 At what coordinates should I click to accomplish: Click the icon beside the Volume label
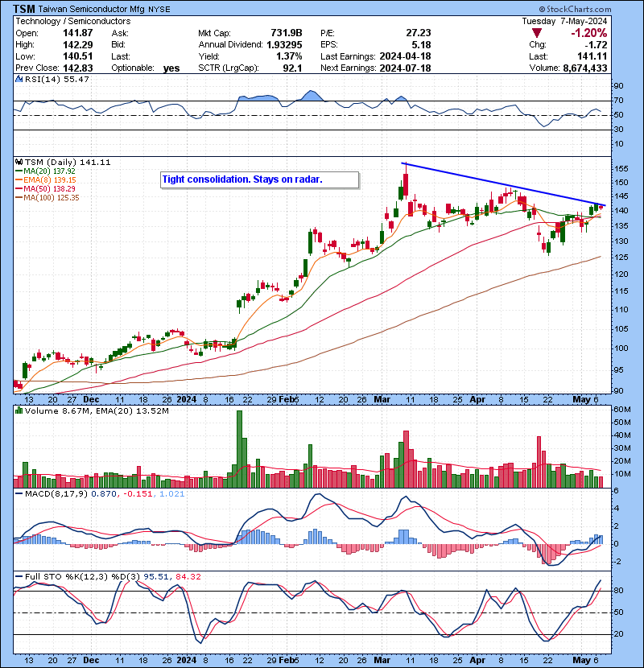(18, 411)
